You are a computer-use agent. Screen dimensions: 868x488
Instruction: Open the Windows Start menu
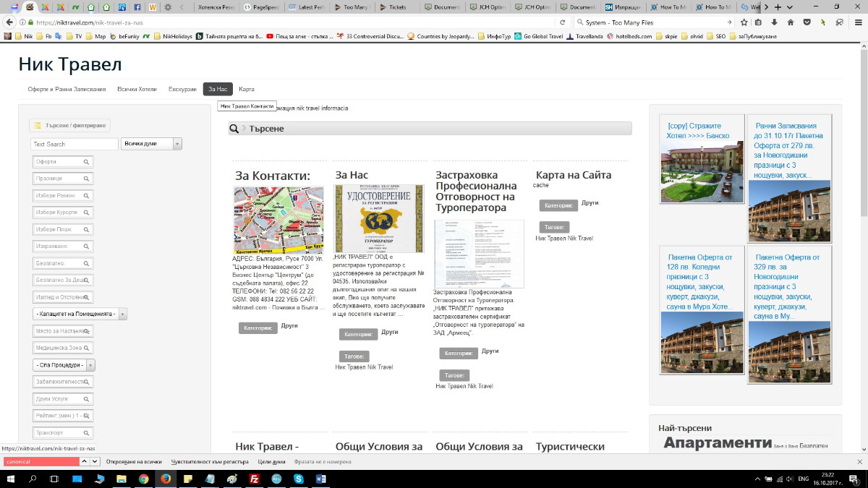coord(11,479)
